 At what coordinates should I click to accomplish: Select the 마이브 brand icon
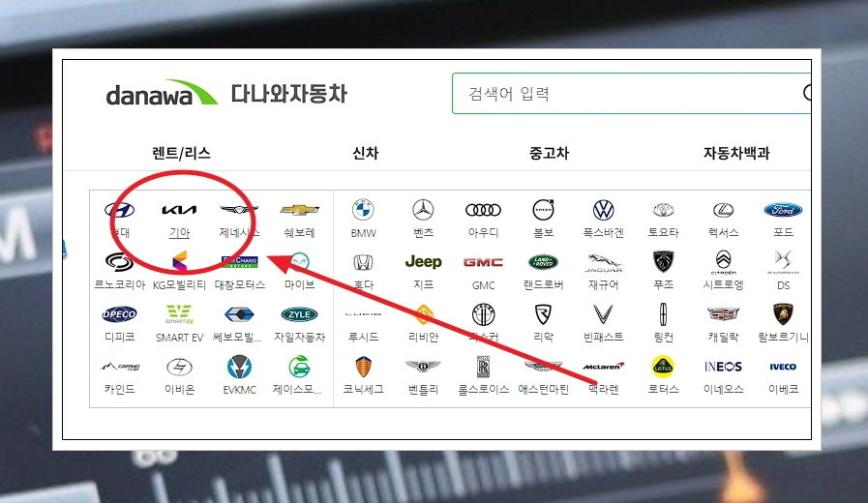pyautogui.click(x=299, y=262)
